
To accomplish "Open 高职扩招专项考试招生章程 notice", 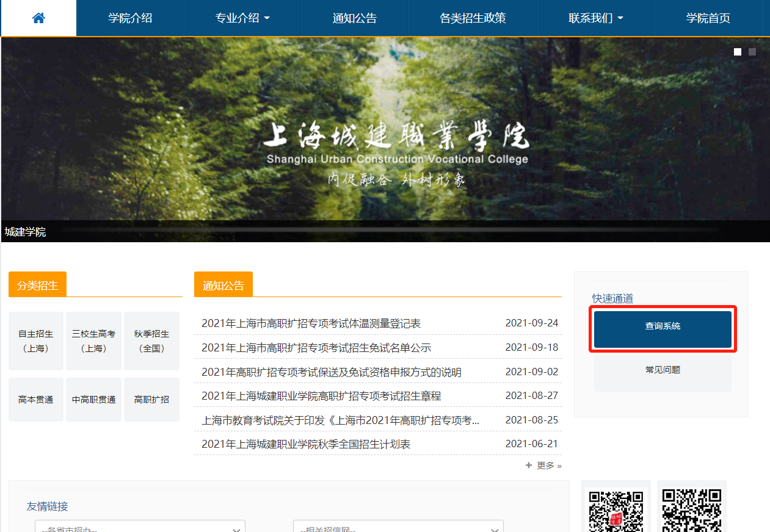I will (321, 396).
